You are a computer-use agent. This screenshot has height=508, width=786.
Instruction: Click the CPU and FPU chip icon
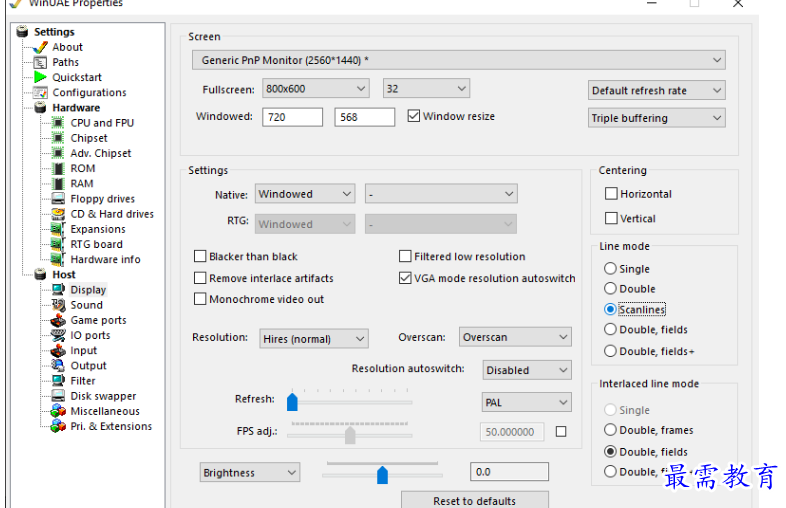(x=58, y=123)
